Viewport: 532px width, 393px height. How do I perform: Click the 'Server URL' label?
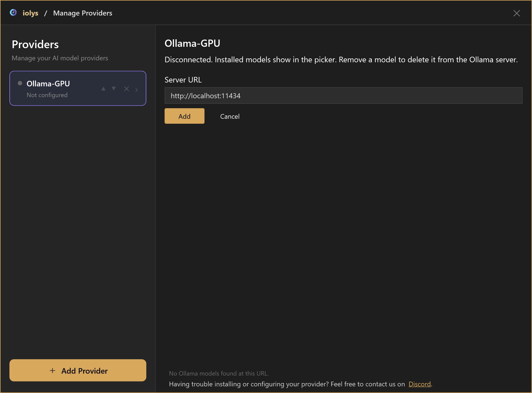183,80
